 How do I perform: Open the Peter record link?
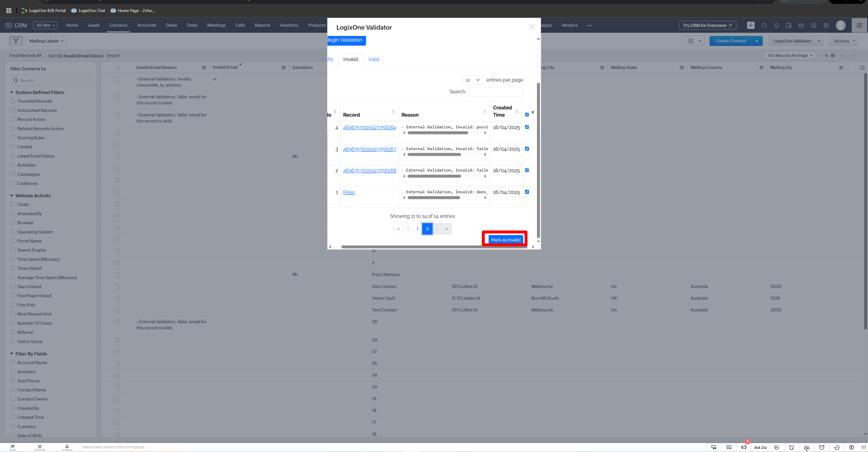pos(349,192)
